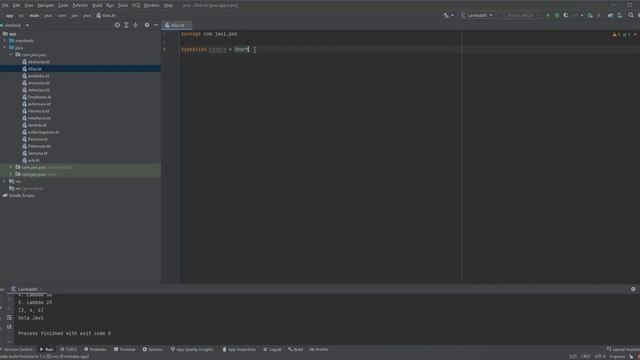
Task: Click the main breadcrumb in navigation bar
Action: click(x=34, y=16)
